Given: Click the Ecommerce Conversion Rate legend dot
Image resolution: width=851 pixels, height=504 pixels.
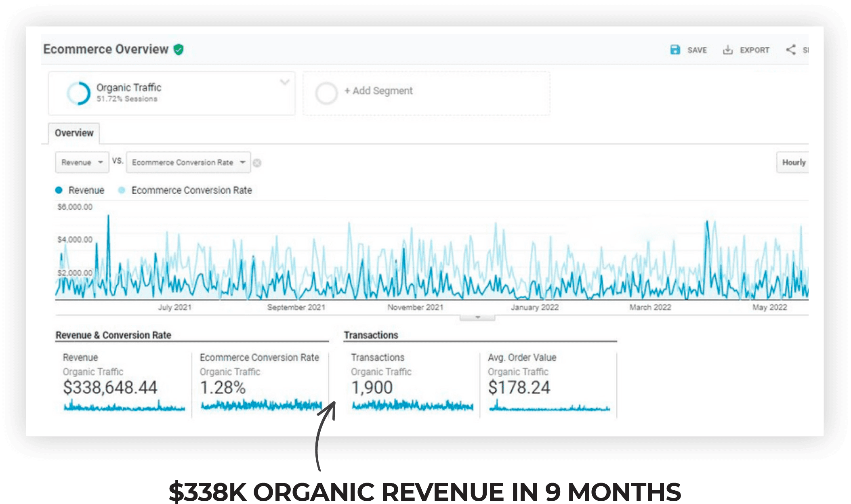Looking at the screenshot, I should (x=122, y=190).
